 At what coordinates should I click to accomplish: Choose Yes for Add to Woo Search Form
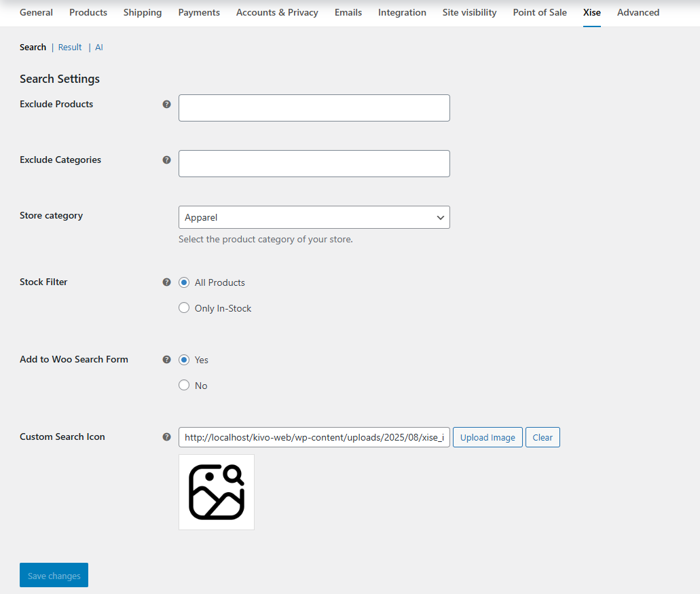[184, 360]
